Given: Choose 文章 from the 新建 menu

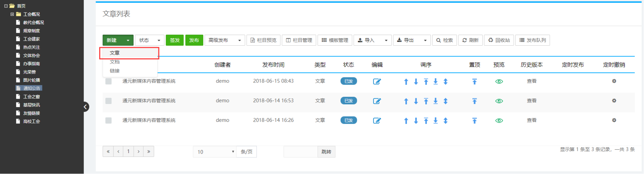Looking at the screenshot, I should coord(115,53).
